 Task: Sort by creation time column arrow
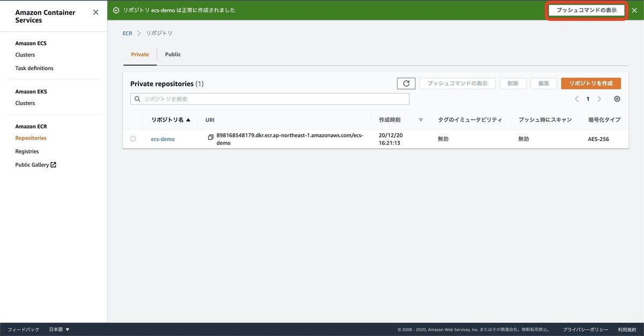421,120
